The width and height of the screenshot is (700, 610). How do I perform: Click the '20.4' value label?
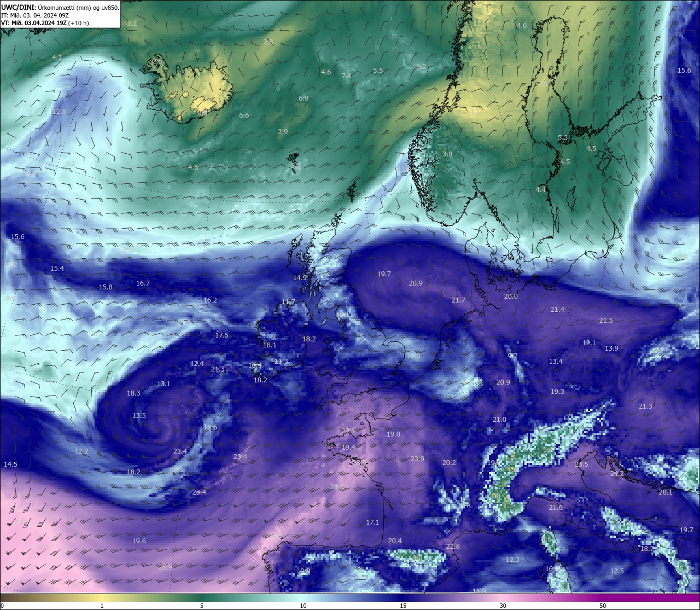pyautogui.click(x=395, y=541)
